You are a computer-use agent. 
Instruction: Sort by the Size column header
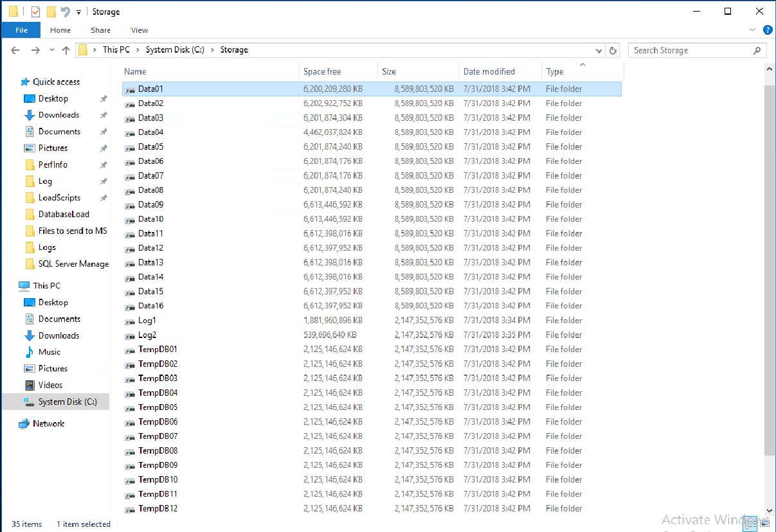click(419, 71)
